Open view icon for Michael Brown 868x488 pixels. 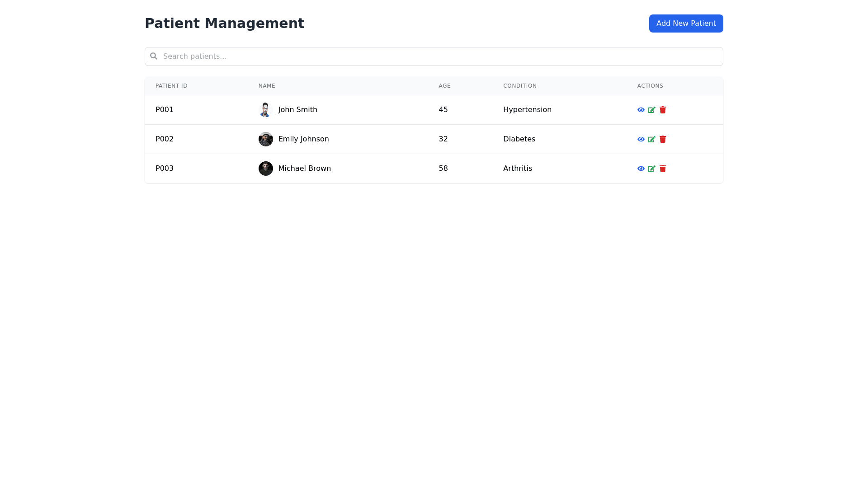(641, 169)
